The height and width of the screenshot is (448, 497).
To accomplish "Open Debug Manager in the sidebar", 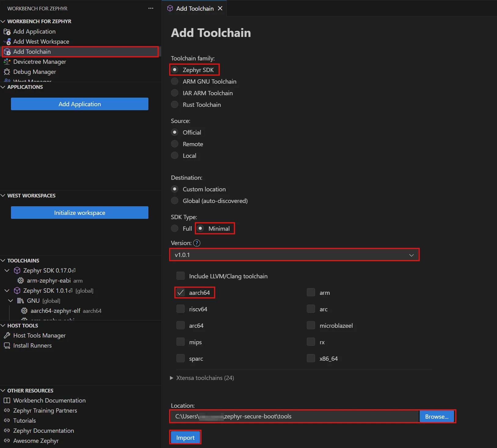I will point(80,72).
